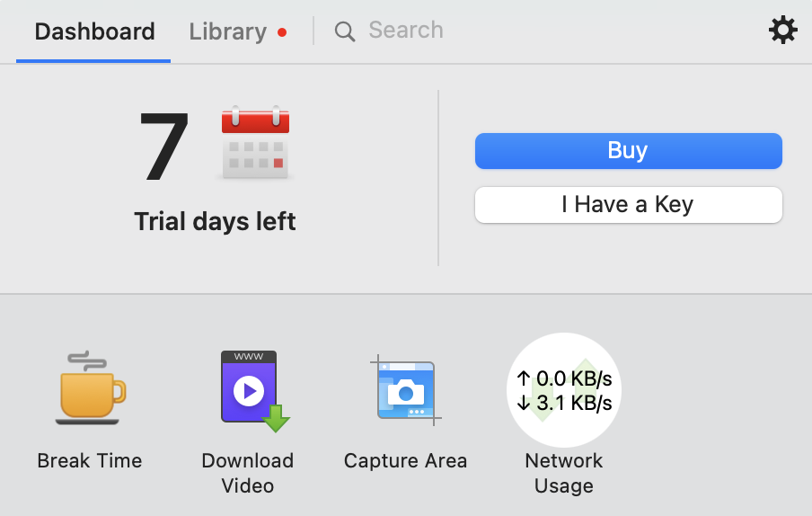The width and height of the screenshot is (812, 516).
Task: Open the Break Time coffee cup tool
Action: coord(90,388)
